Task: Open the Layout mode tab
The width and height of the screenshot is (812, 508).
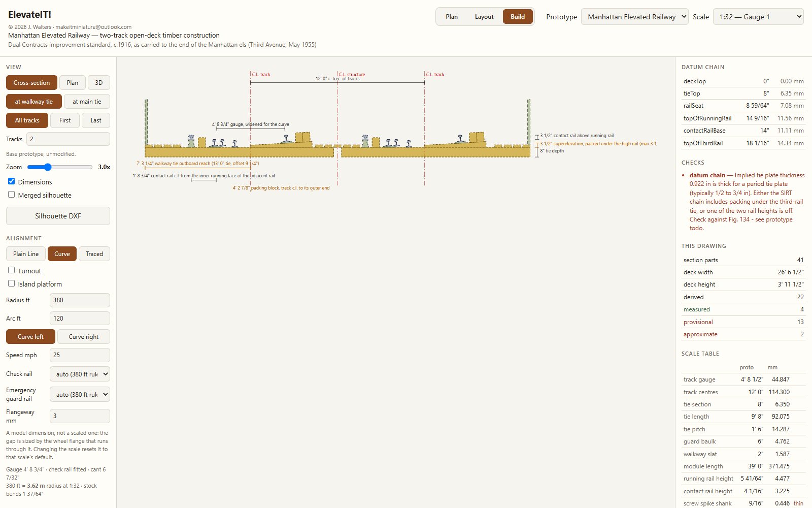Action: tap(484, 17)
